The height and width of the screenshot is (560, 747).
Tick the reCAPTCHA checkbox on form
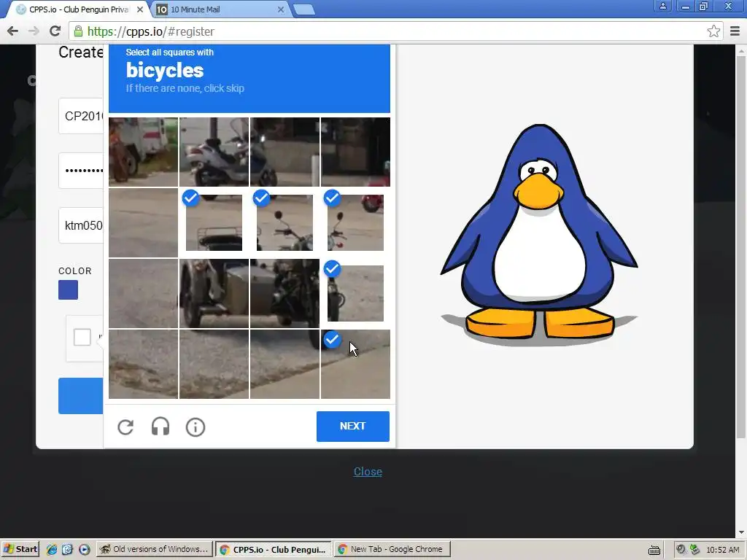point(82,337)
